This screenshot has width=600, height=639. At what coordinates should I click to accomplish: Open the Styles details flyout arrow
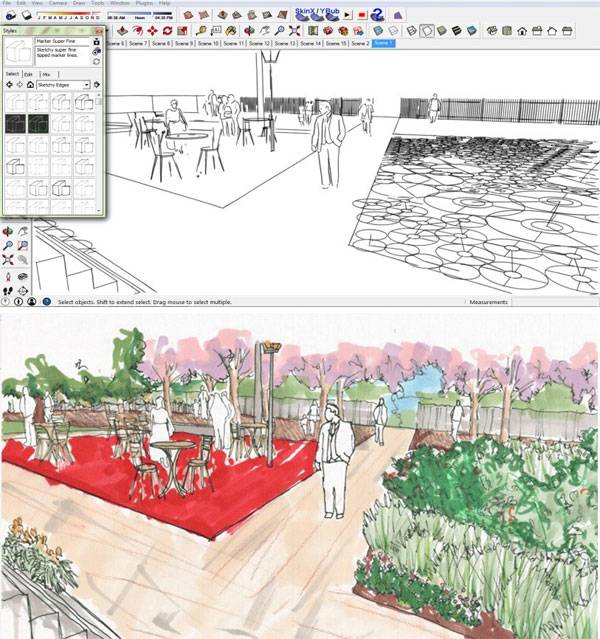[x=97, y=86]
